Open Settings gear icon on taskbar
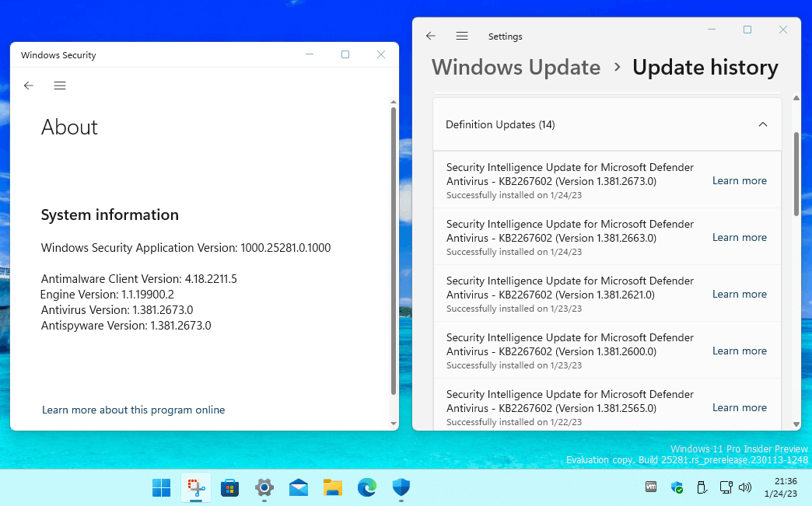812x506 pixels. [264, 487]
